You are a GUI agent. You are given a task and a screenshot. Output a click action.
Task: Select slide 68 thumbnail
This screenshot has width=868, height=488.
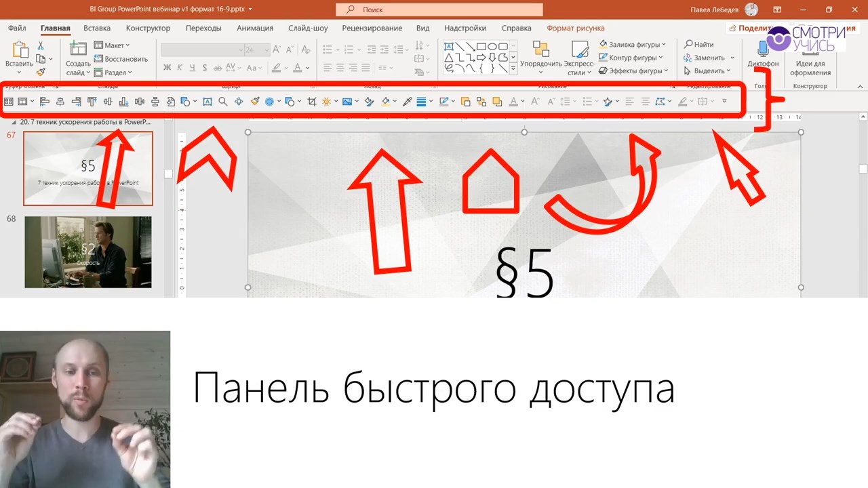[88, 252]
